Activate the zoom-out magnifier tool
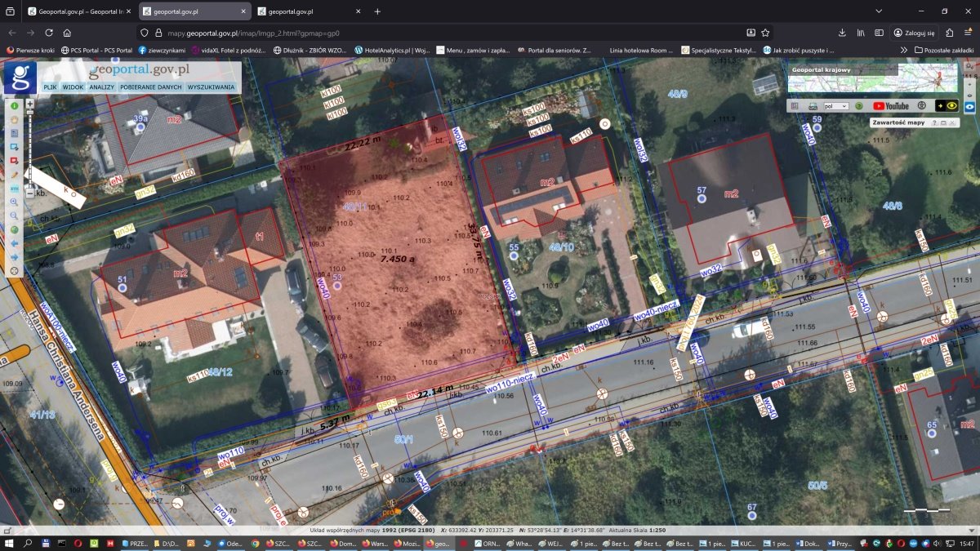 click(x=14, y=216)
